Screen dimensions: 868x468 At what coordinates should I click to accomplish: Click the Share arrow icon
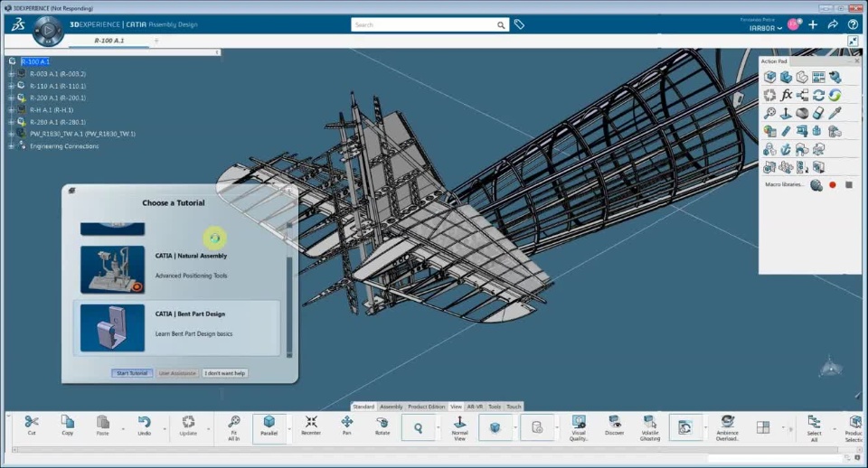click(x=833, y=24)
